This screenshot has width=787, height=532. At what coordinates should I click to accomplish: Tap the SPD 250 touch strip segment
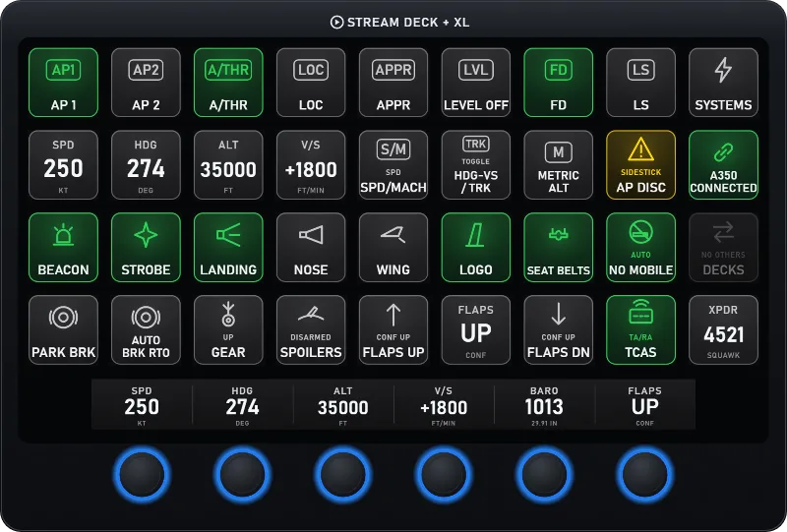tap(142, 404)
